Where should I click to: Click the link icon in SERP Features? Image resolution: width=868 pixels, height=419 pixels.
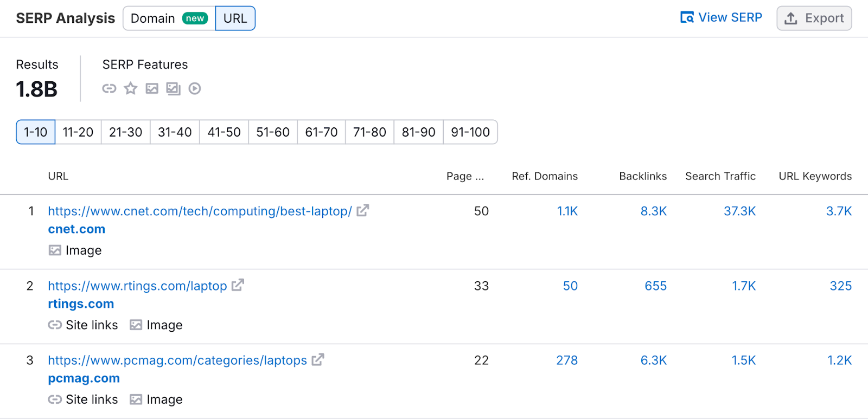click(109, 88)
